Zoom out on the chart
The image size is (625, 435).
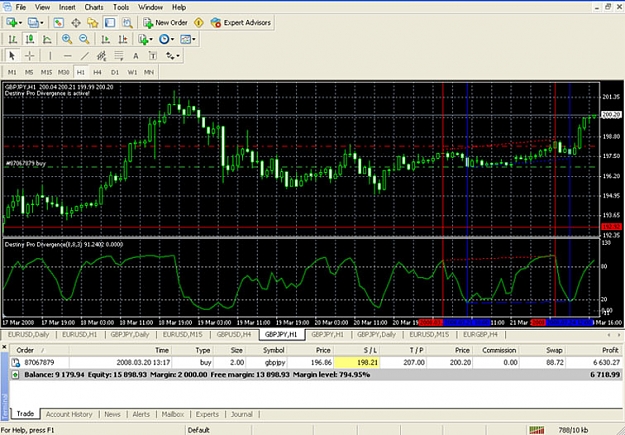pyautogui.click(x=84, y=39)
